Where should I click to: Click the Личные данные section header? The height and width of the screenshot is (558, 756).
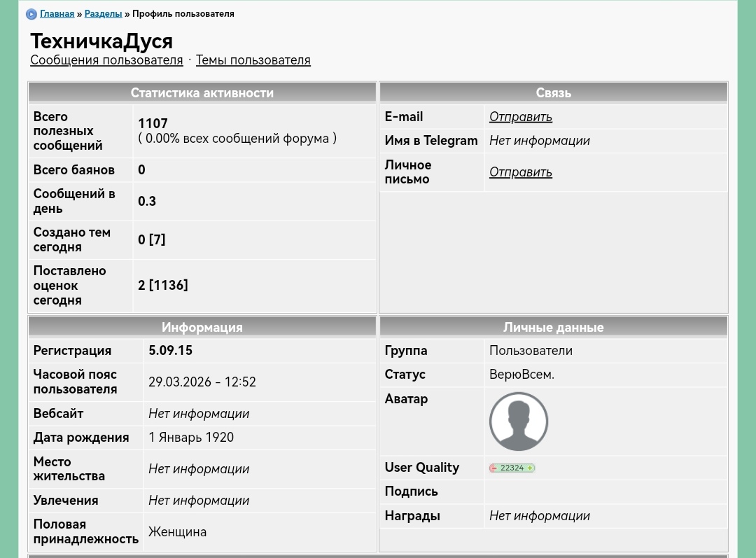554,327
